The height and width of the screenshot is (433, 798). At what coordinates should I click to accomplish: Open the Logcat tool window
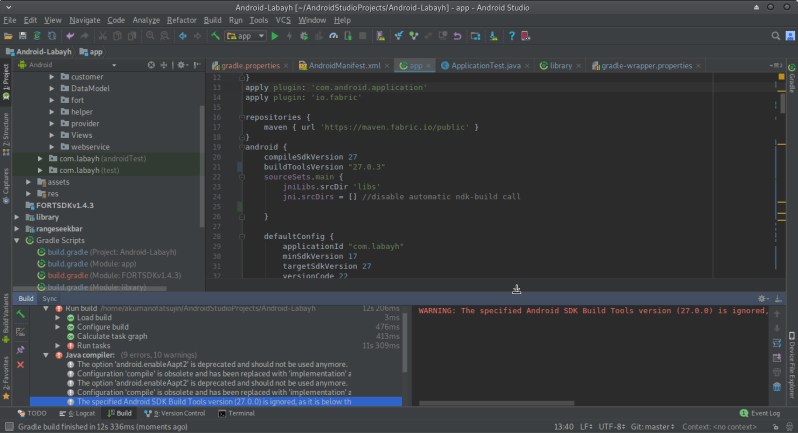[77, 414]
